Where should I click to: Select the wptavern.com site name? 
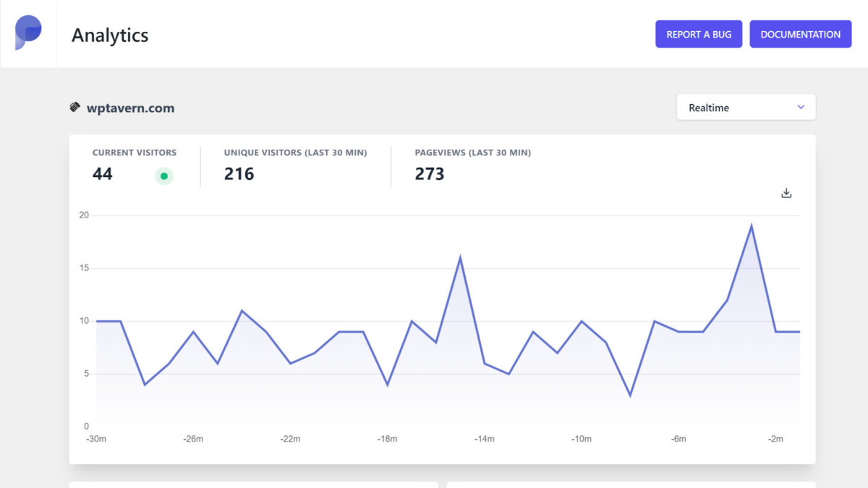130,108
